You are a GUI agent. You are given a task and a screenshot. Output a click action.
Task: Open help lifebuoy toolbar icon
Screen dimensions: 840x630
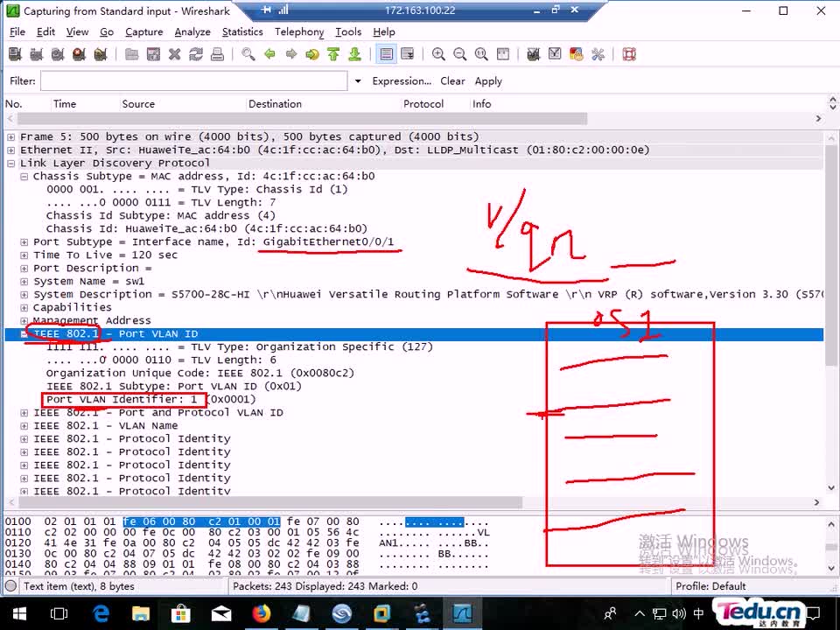coord(629,54)
